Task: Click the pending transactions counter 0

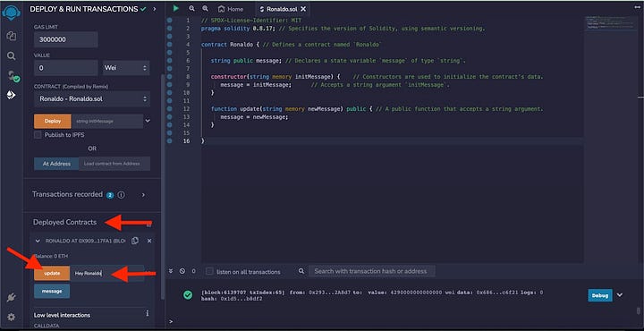Action: 193,271
